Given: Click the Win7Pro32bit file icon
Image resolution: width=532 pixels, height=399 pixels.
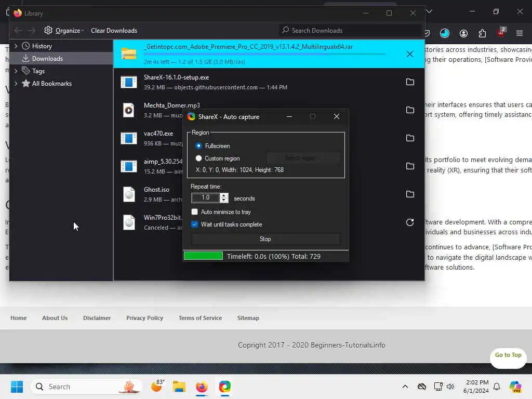Looking at the screenshot, I should 129,222.
